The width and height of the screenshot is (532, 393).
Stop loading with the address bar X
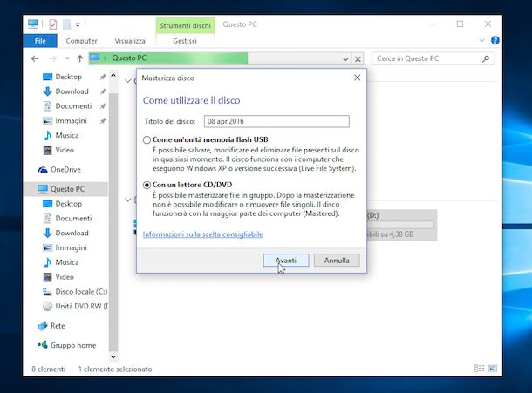[358, 59]
